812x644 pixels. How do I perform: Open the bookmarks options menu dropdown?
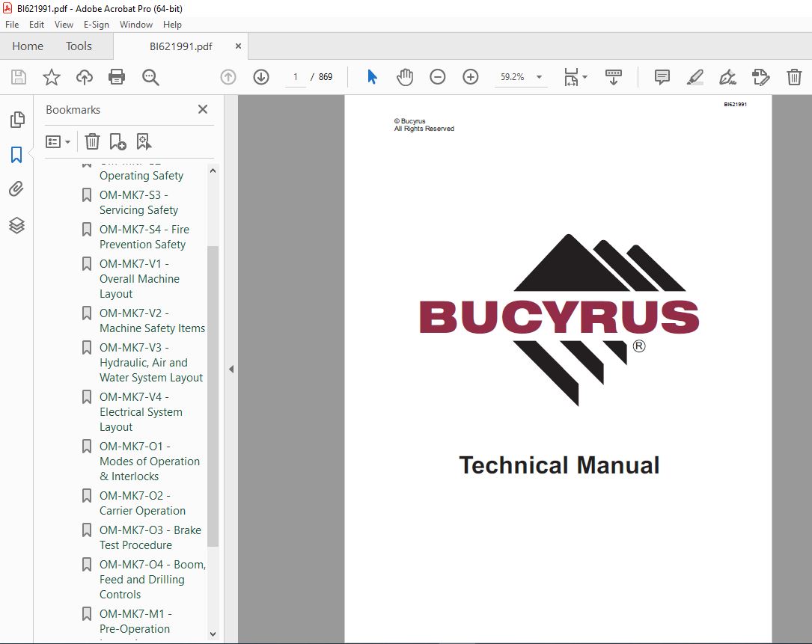(x=58, y=141)
